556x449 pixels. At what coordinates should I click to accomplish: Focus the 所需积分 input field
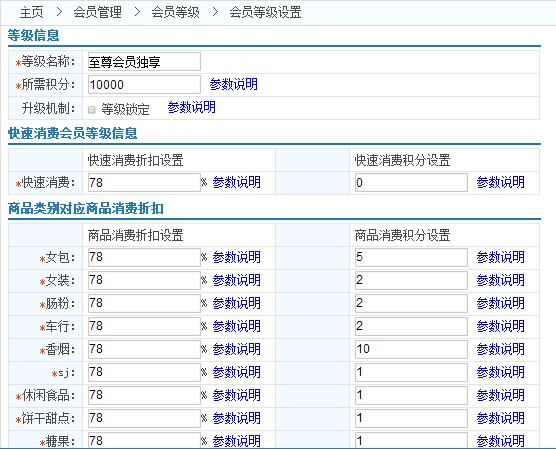pyautogui.click(x=144, y=84)
